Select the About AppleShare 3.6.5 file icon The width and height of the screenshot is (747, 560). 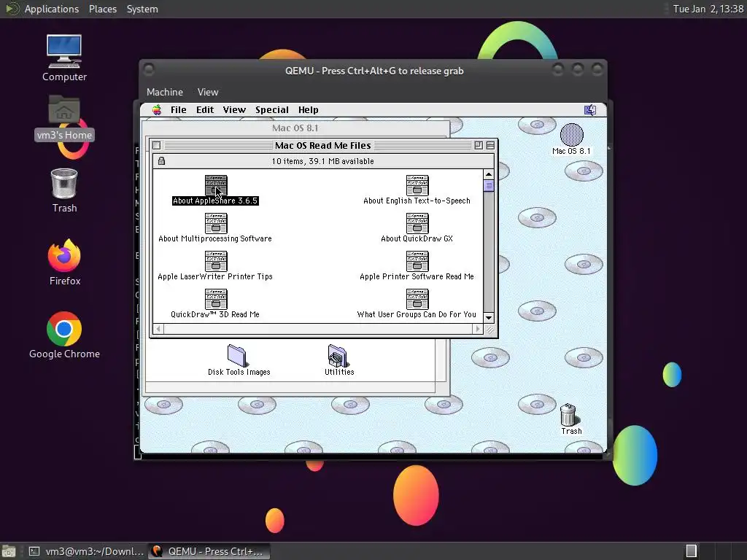(x=216, y=185)
